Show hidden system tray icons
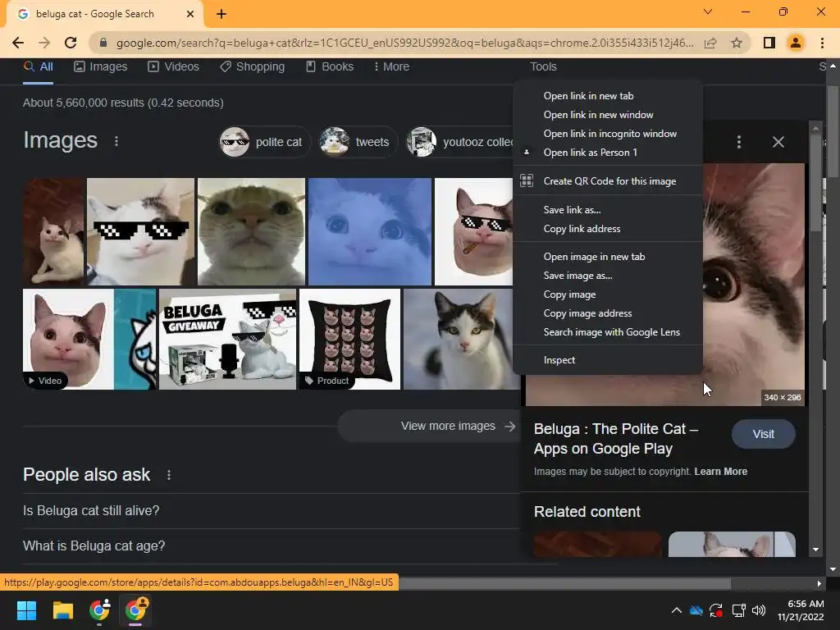 (x=677, y=610)
